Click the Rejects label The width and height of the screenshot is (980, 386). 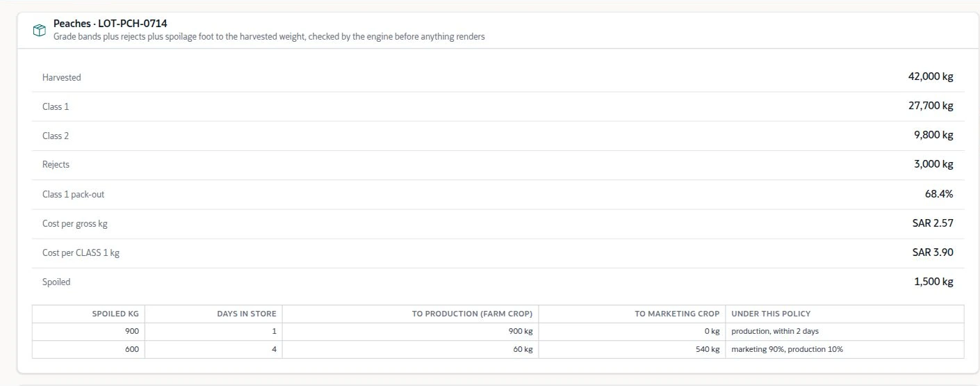pyautogui.click(x=56, y=165)
